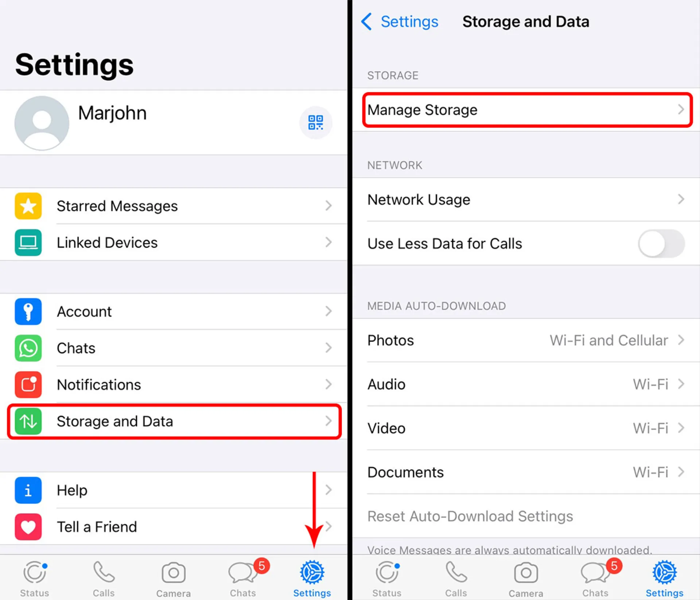Screen dimensions: 700x600
Task: Open the Documents Wi-Fi download setting
Action: (x=526, y=472)
